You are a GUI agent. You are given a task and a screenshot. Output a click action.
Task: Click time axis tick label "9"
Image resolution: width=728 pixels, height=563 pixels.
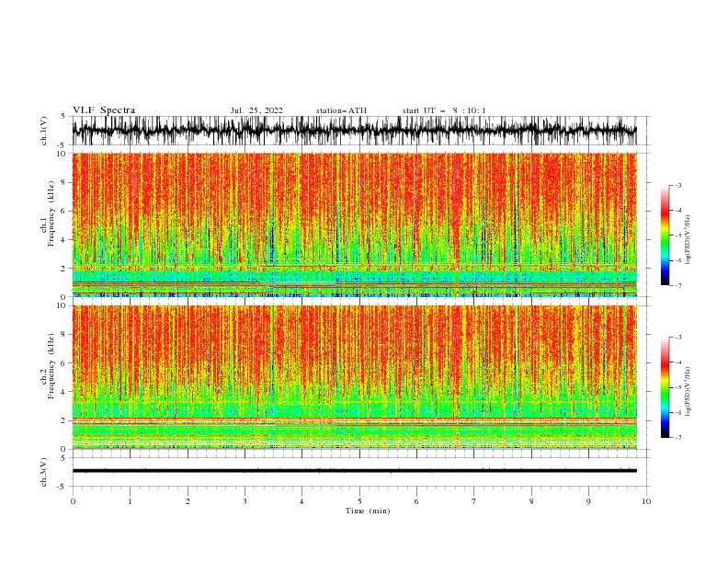pos(588,501)
